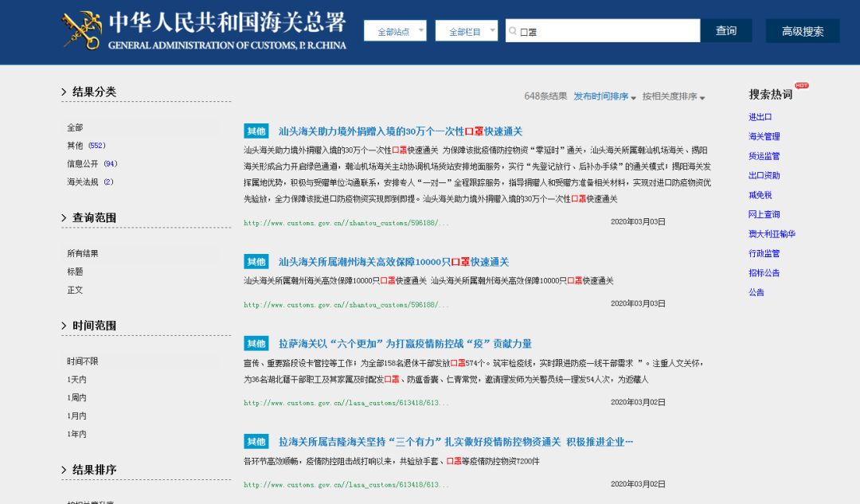Click hot search term 澳大利亚输华
The width and height of the screenshot is (860, 504).
pyautogui.click(x=772, y=233)
